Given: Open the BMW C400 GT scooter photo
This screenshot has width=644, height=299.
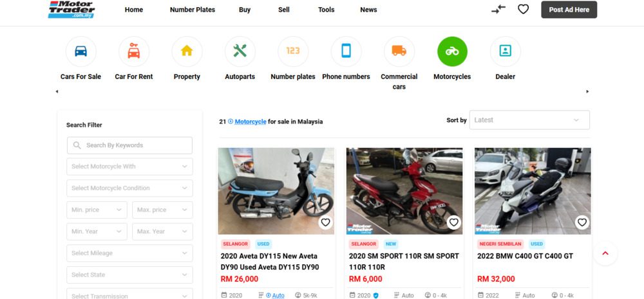Looking at the screenshot, I should coord(533,191).
